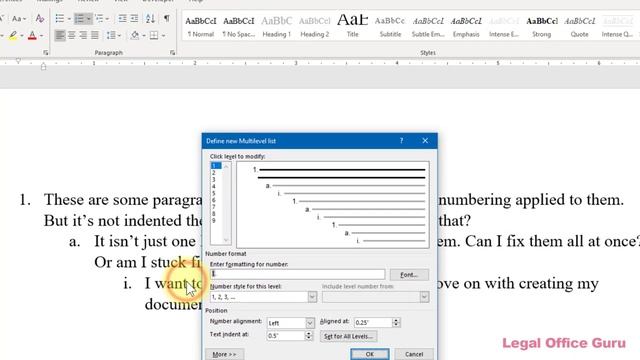Image resolution: width=640 pixels, height=360 pixels.
Task: Click the Font... button
Action: 409,275
